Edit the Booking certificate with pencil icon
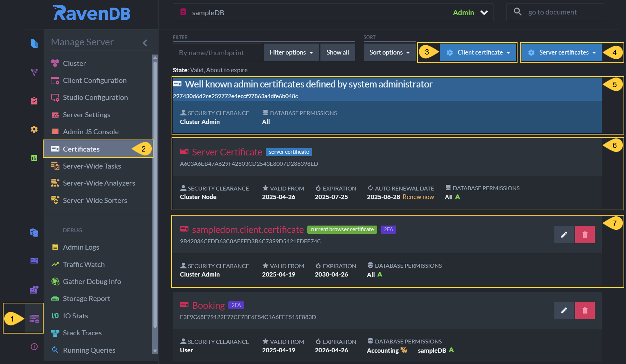Image resolution: width=626 pixels, height=364 pixels. point(564,310)
